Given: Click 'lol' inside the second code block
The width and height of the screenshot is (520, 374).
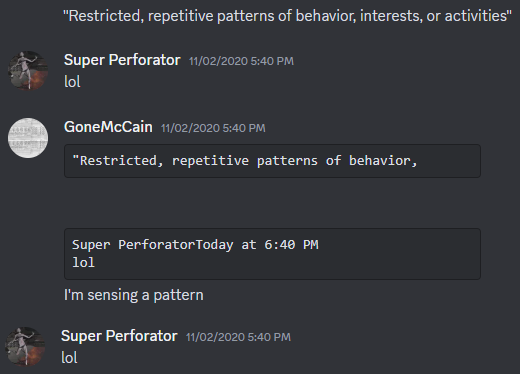Looking at the screenshot, I should pos(84,263).
